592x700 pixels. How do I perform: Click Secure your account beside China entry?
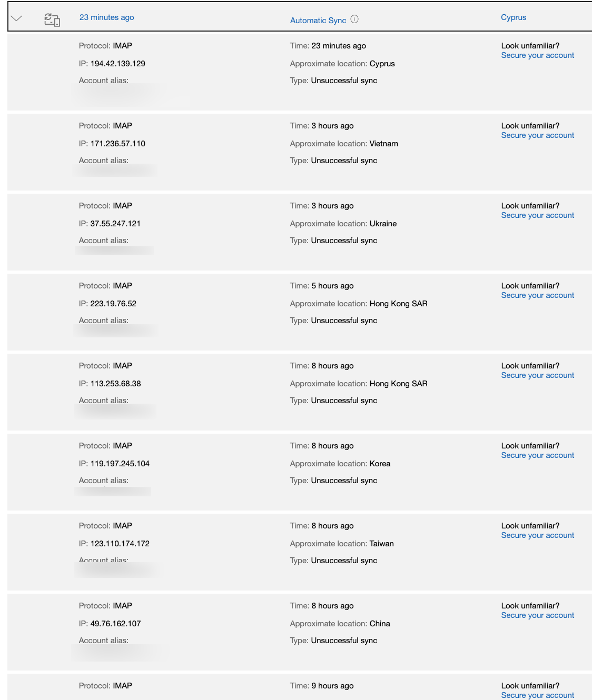coord(537,615)
